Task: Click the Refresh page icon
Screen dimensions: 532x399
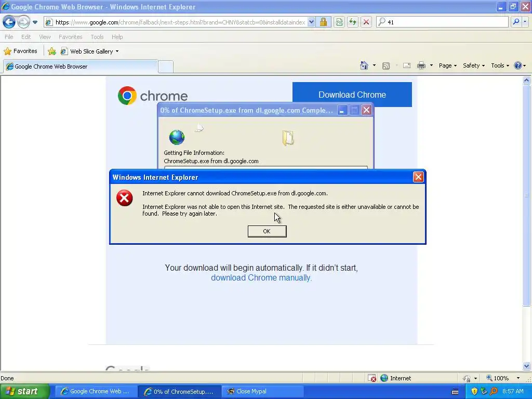Action: point(353,22)
